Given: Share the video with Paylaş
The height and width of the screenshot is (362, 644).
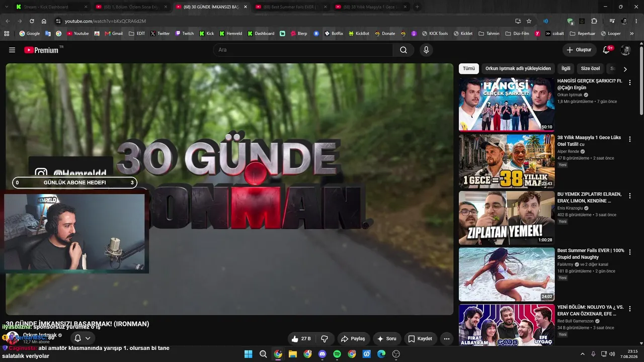Looking at the screenshot, I should 353,339.
